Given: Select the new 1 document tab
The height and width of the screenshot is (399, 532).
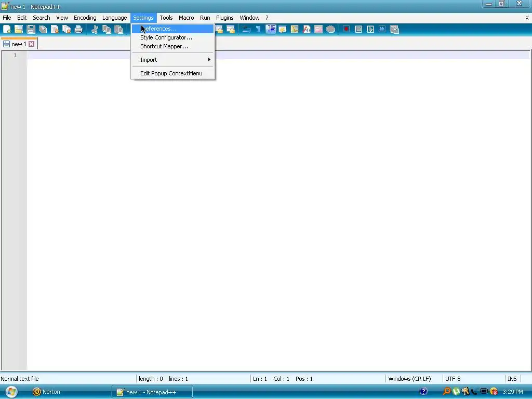Looking at the screenshot, I should coord(19,44).
